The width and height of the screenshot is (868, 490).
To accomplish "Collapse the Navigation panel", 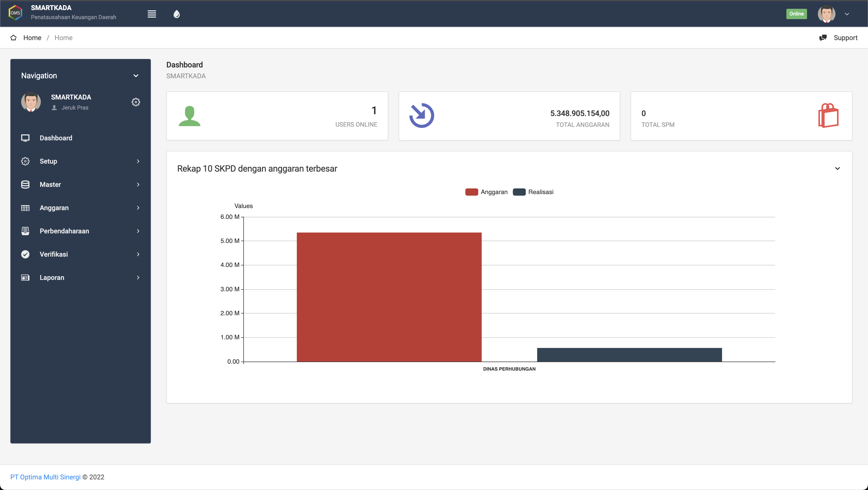I will [x=136, y=76].
